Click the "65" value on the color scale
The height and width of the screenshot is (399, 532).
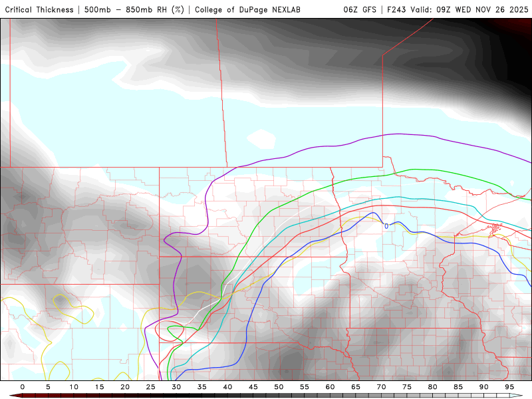point(356,387)
